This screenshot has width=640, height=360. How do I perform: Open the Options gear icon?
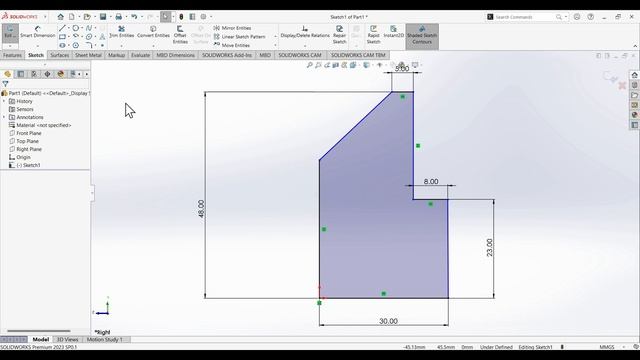pos(203,17)
